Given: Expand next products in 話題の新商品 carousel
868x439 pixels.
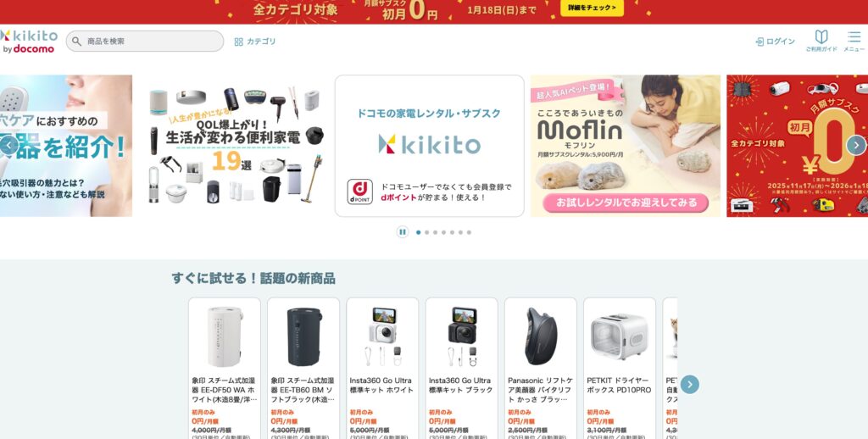Looking at the screenshot, I should click(689, 384).
